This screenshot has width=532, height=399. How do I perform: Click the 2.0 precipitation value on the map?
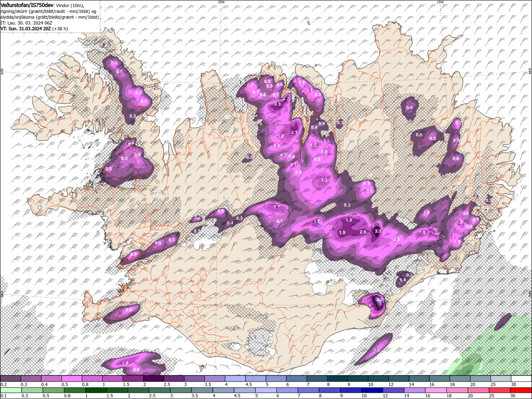click(362, 232)
